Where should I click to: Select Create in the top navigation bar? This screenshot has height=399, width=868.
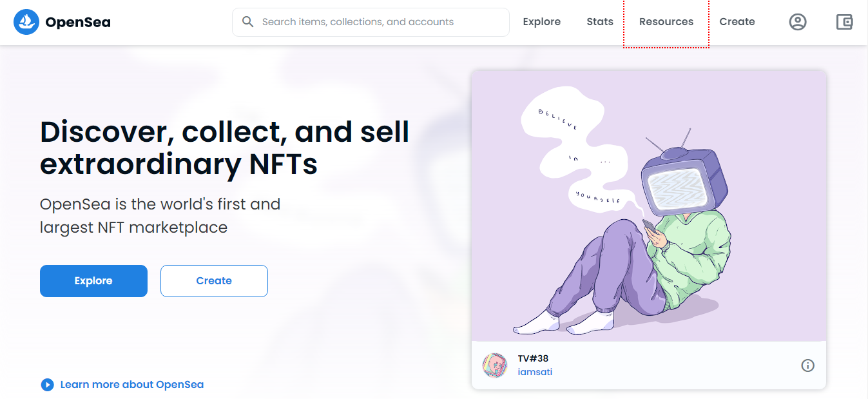(x=737, y=22)
